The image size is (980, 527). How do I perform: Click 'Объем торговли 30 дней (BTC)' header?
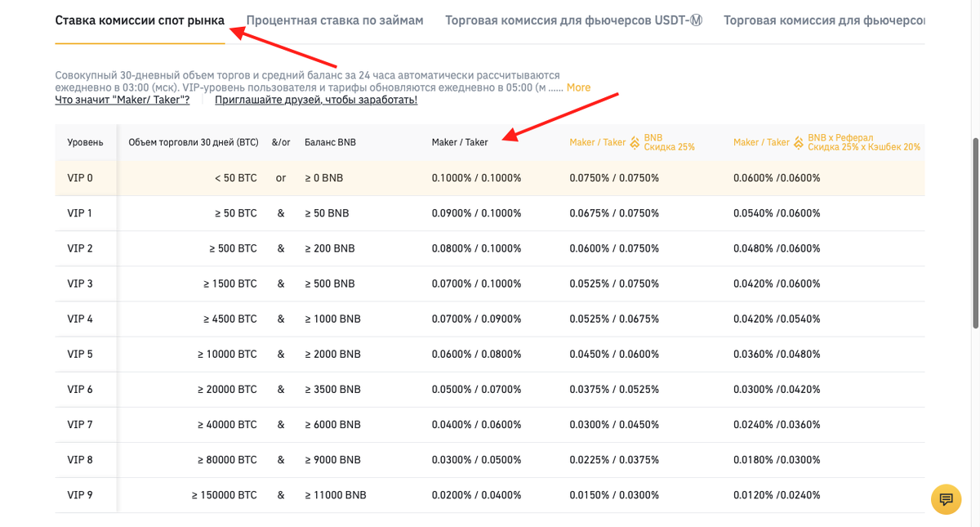(x=194, y=142)
